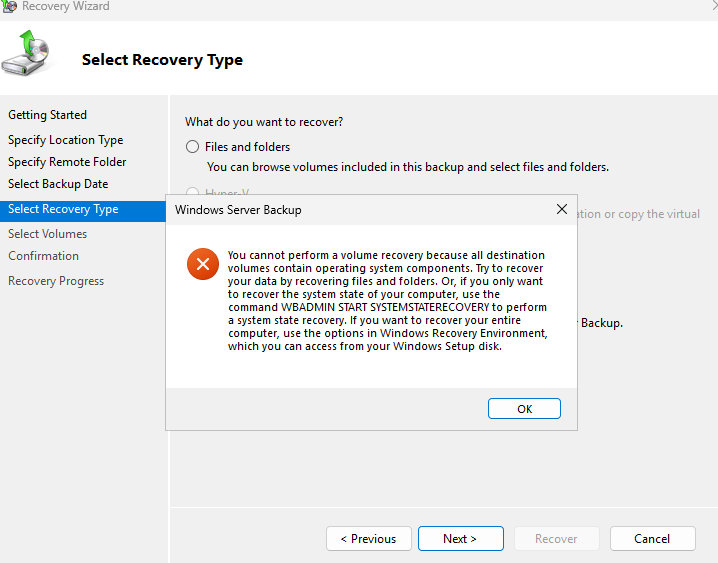Screen dimensions: 718x563
Task: Click the 'What do you want to recover?' text
Action: click(264, 122)
